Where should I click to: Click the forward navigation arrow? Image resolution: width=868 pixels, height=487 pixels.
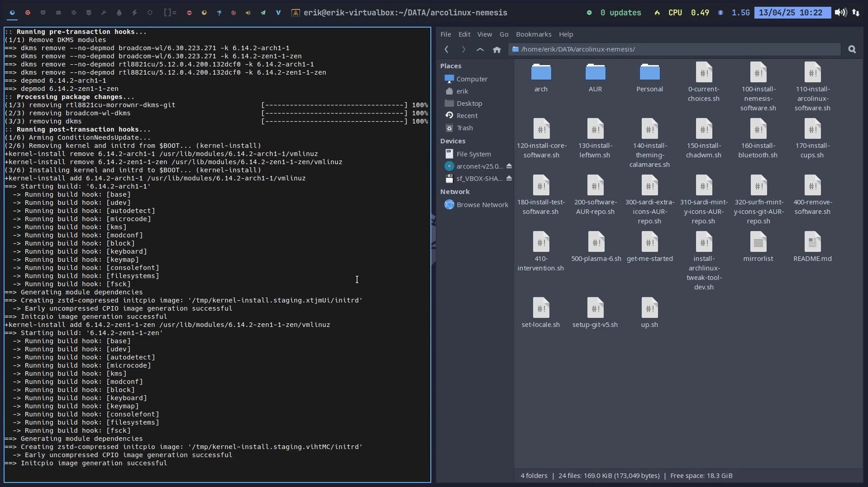[x=463, y=49]
